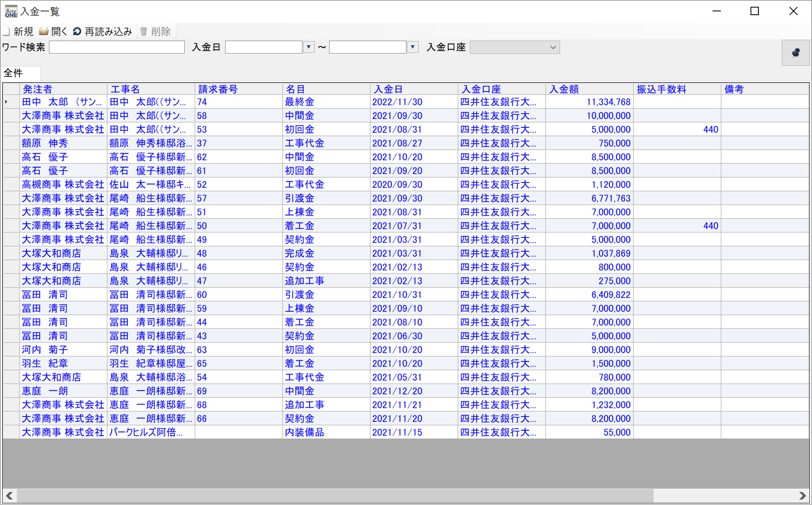Sort by the 入金額 column header
This screenshot has width=812, height=505.
pyautogui.click(x=589, y=89)
